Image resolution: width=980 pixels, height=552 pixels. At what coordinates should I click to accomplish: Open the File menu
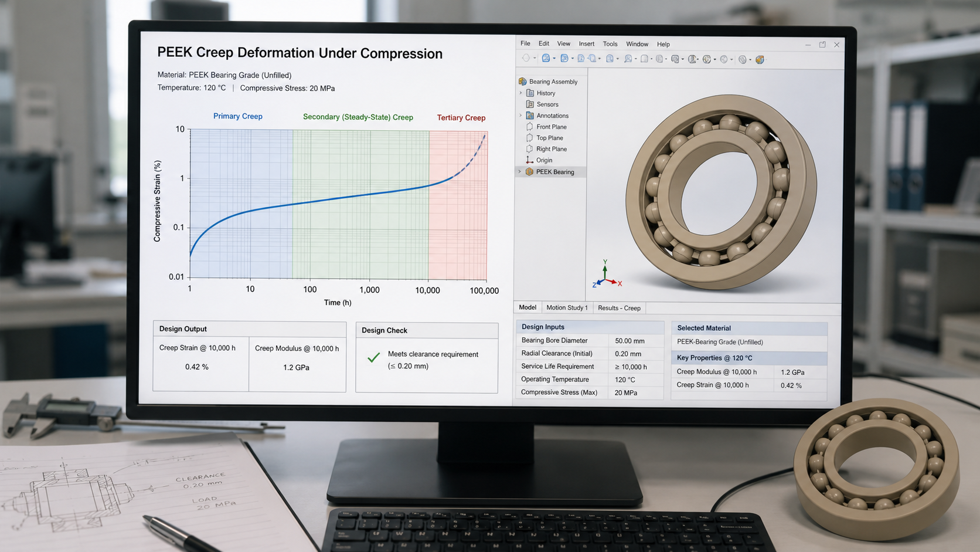point(525,43)
